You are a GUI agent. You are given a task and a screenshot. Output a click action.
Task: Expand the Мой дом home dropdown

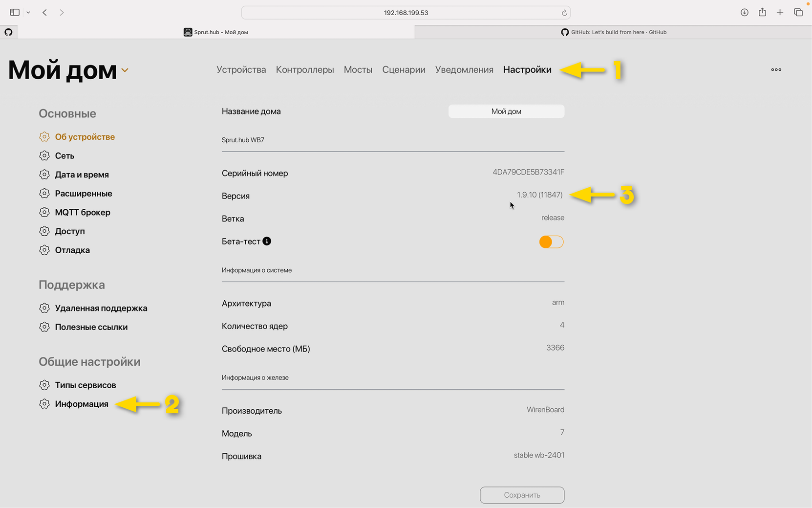(x=125, y=70)
